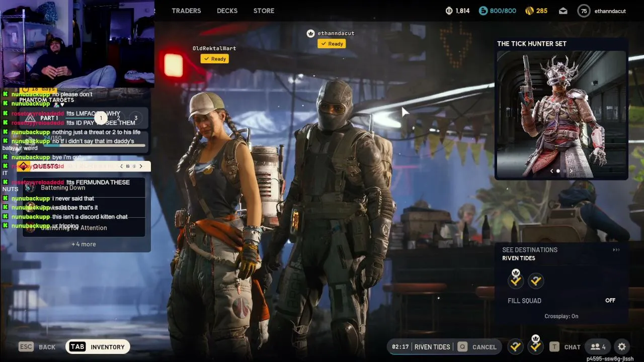Select the OldRektalWart player nameplate
This screenshot has width=644, height=362.
214,48
